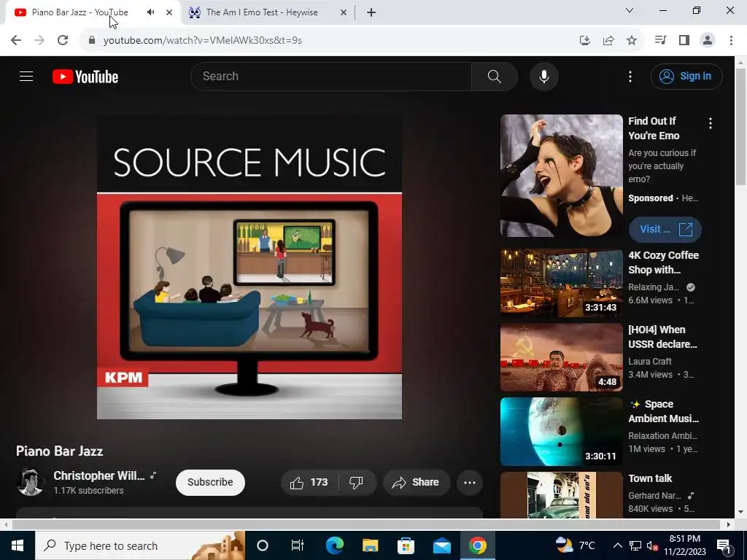
Task: Mute the Piano Bar Jazz tab audio
Action: click(x=150, y=12)
